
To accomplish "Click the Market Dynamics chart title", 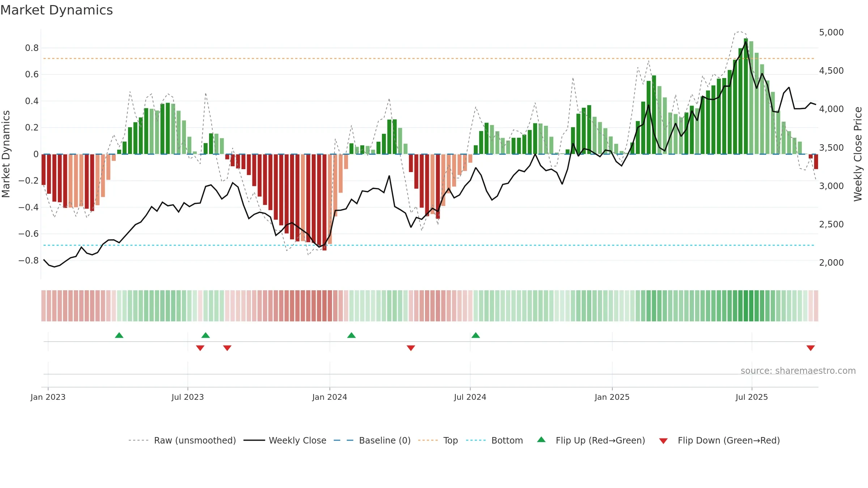I will point(56,10).
